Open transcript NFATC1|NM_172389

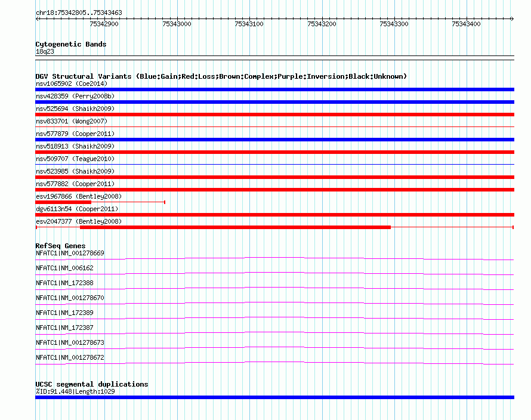(x=64, y=313)
